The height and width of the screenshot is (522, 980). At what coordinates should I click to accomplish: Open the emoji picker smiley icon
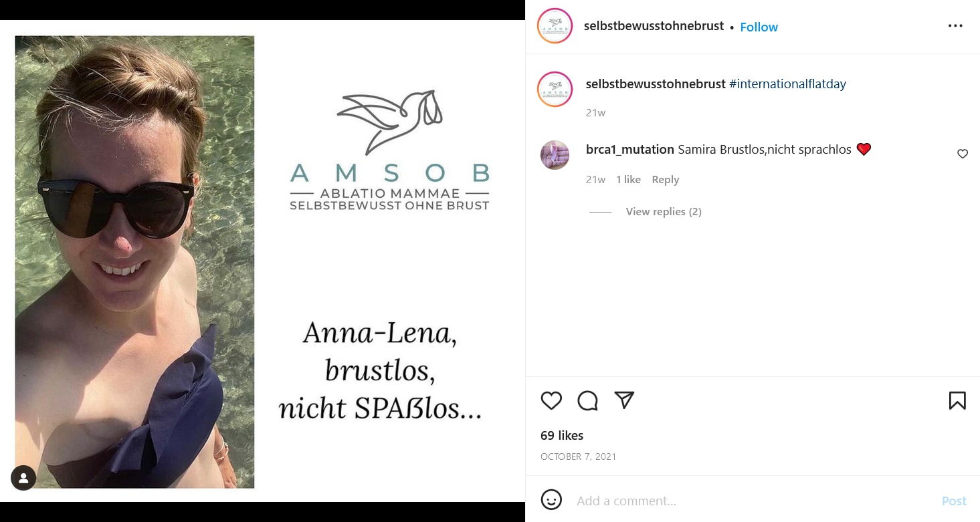[551, 500]
